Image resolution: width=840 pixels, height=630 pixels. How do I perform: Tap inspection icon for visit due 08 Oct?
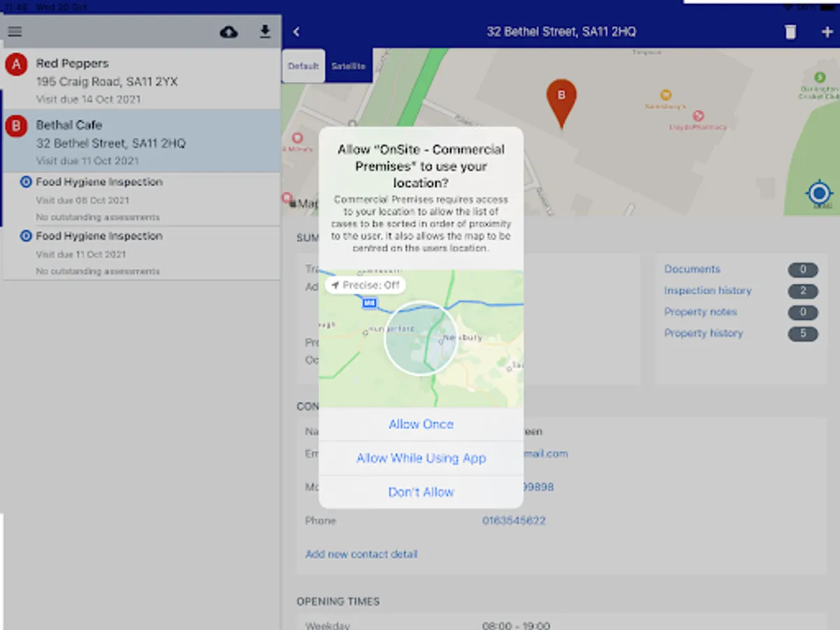tap(26, 182)
